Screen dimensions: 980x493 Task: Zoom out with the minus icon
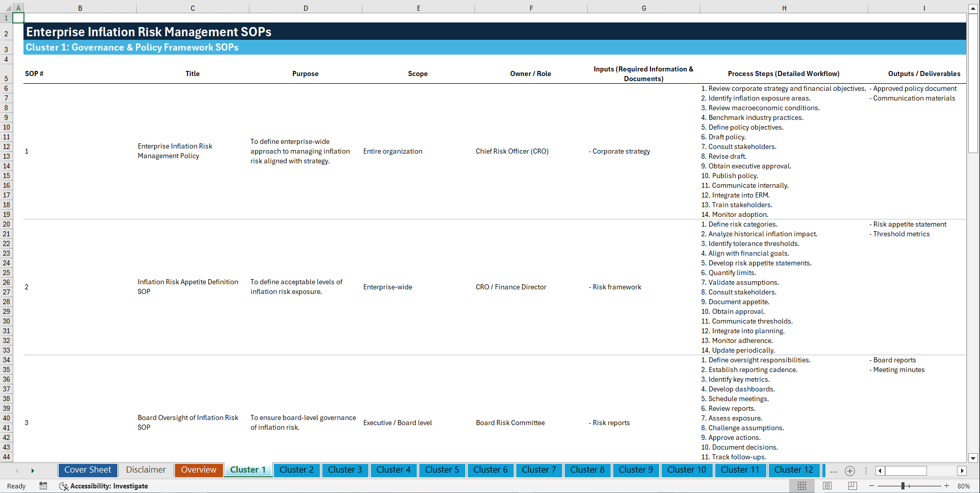click(872, 486)
